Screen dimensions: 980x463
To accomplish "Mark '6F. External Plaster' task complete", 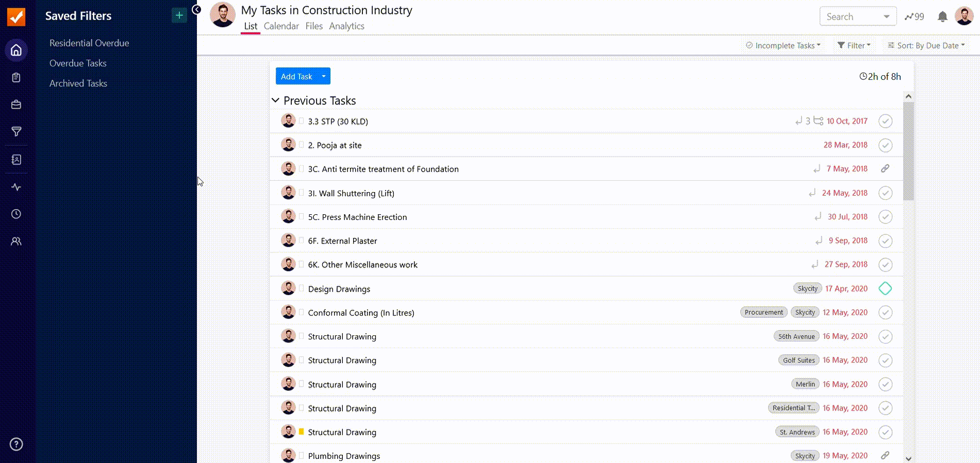I will [885, 241].
